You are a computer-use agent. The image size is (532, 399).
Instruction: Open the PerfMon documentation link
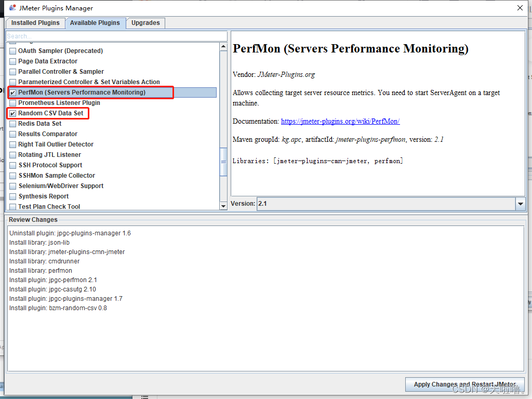(x=340, y=121)
